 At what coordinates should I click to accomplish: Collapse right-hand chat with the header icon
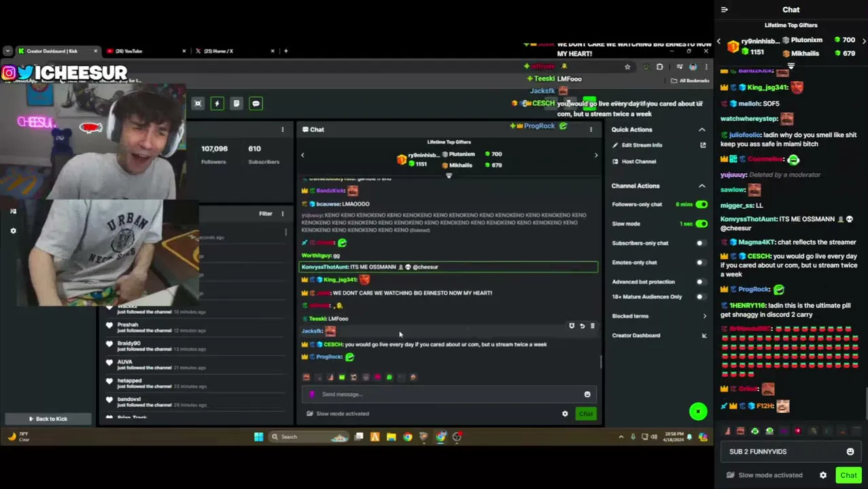point(725,10)
